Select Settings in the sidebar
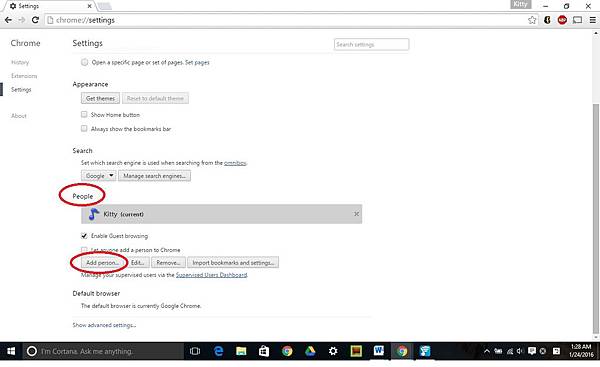Image resolution: width=600 pixels, height=367 pixels. tap(21, 90)
